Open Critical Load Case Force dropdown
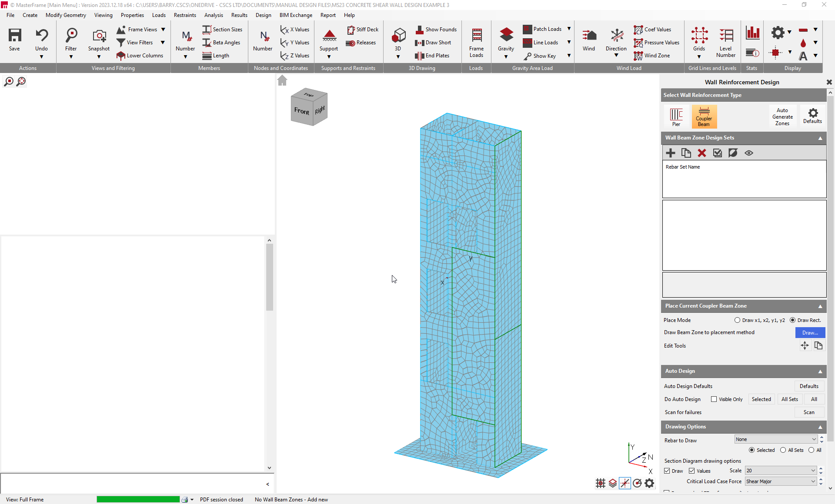Viewport: 835px width, 504px height. tap(780, 481)
